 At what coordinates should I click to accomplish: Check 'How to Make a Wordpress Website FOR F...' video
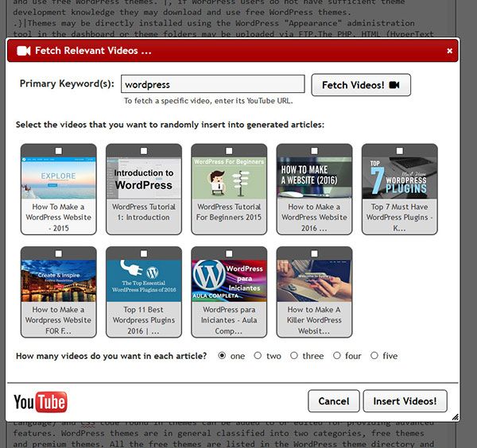click(x=59, y=253)
